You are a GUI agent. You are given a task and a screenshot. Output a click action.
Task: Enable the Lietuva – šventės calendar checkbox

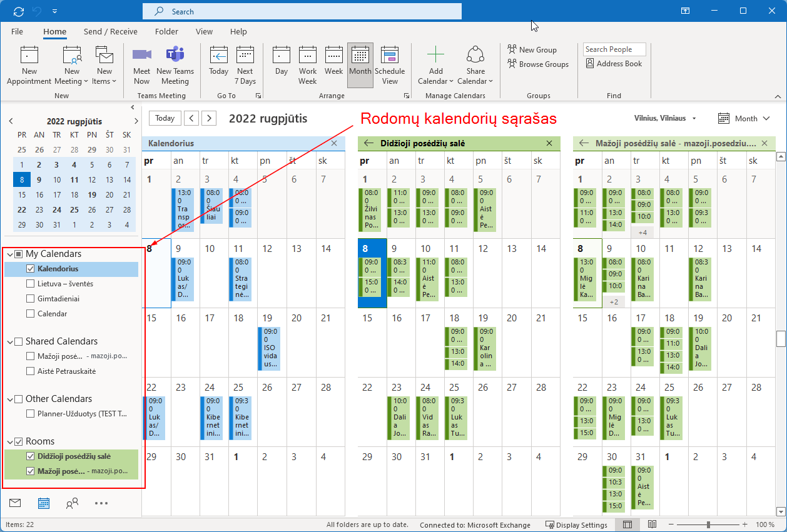pyautogui.click(x=31, y=284)
